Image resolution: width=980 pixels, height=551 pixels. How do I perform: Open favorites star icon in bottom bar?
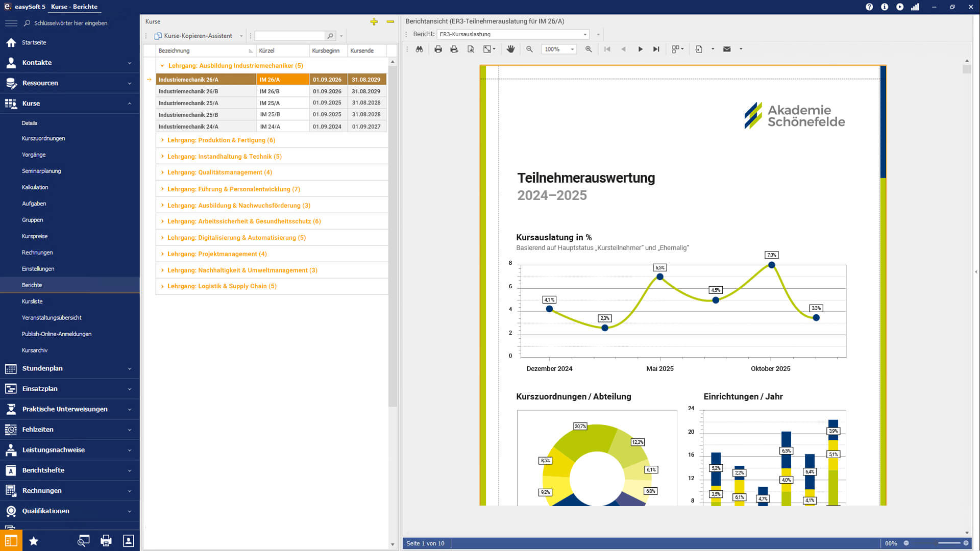34,541
